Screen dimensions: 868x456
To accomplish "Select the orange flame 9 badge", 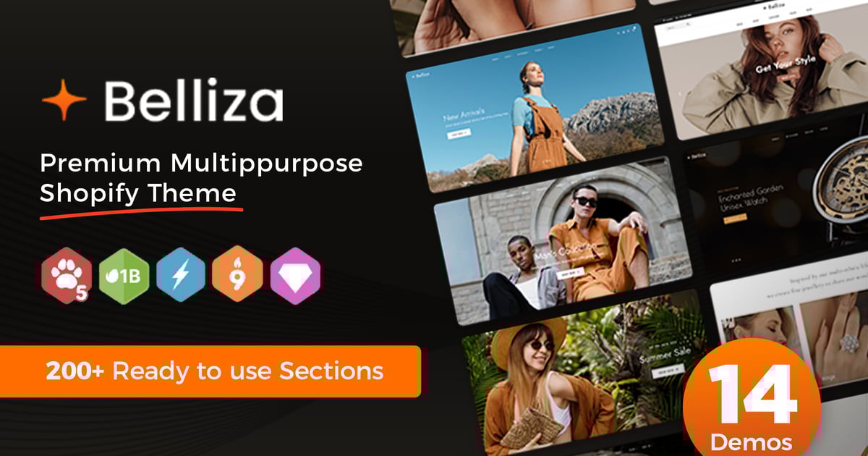I will pyautogui.click(x=238, y=275).
